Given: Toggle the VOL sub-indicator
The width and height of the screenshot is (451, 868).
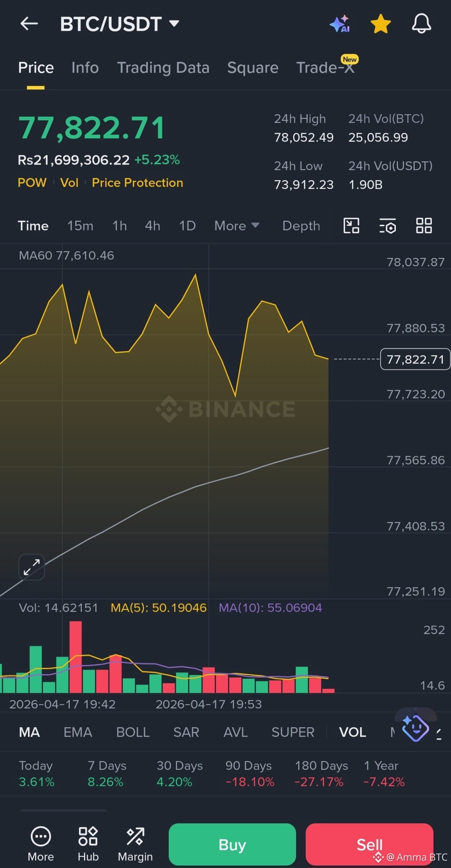Looking at the screenshot, I should [x=352, y=732].
